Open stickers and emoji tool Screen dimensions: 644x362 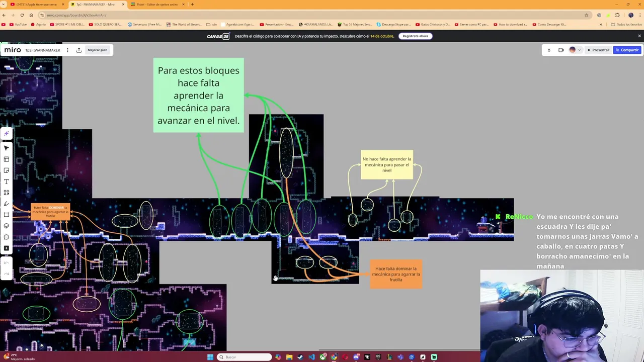tap(6, 226)
